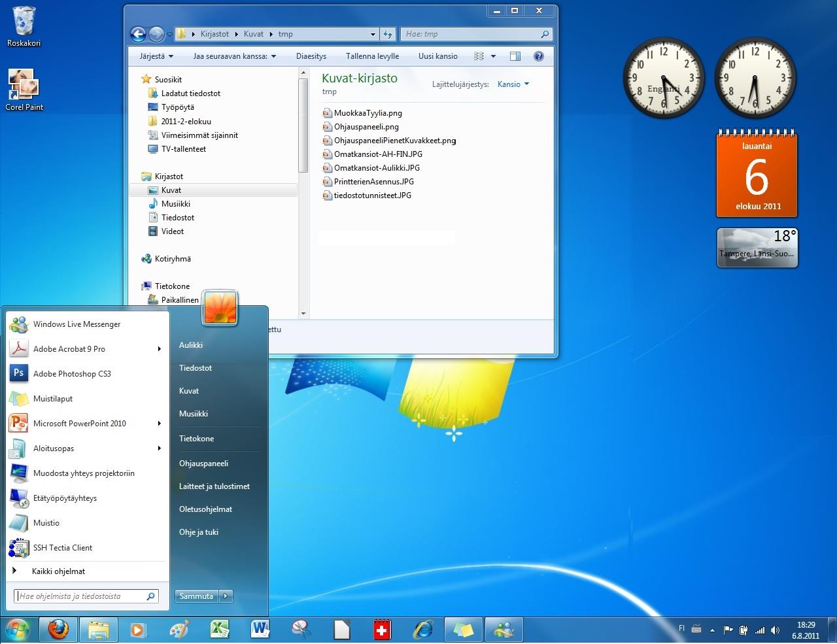This screenshot has height=644, width=837.
Task: Open Jaa seuraavan kanssa dropdown
Action: pos(234,56)
